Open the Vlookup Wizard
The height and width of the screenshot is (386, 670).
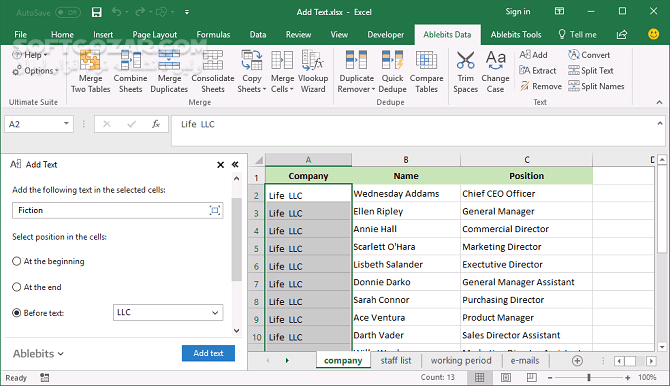313,71
